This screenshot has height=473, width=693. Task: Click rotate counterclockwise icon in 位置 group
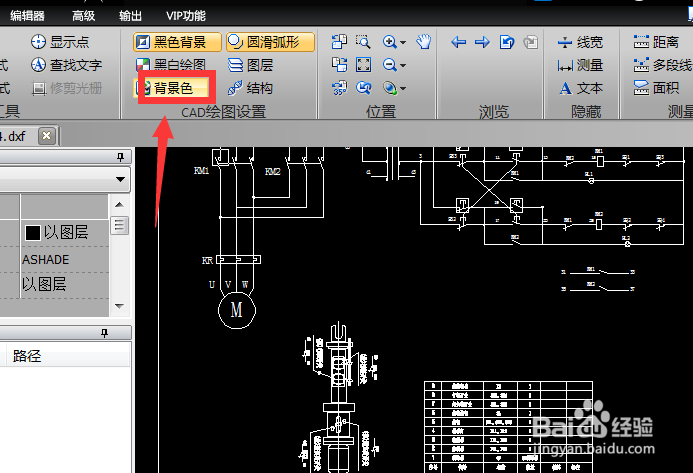pyautogui.click(x=339, y=42)
